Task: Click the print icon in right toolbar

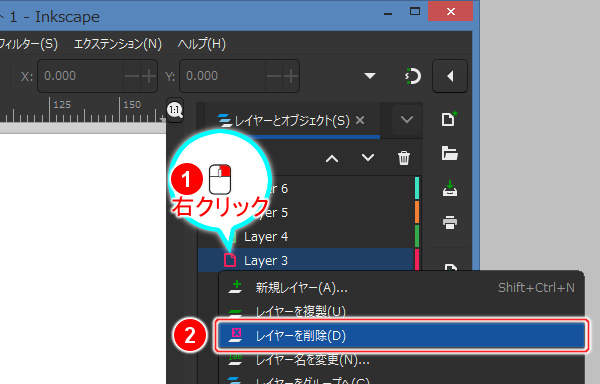Action: click(450, 222)
